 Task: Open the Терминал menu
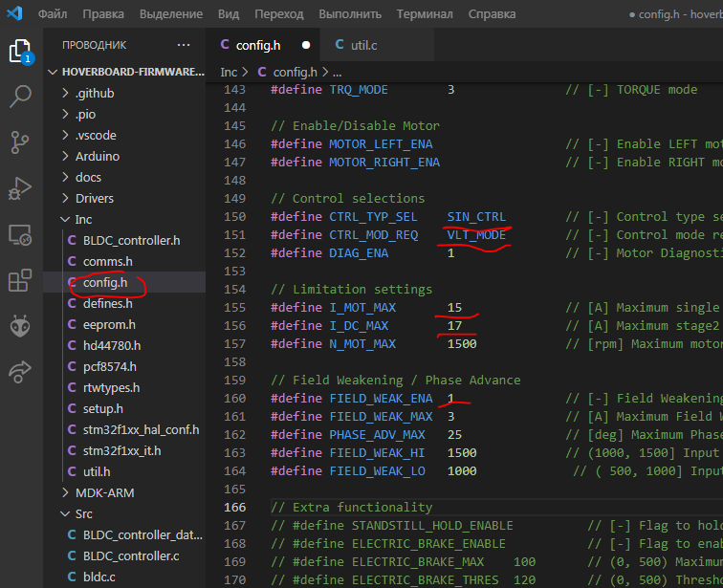[425, 14]
